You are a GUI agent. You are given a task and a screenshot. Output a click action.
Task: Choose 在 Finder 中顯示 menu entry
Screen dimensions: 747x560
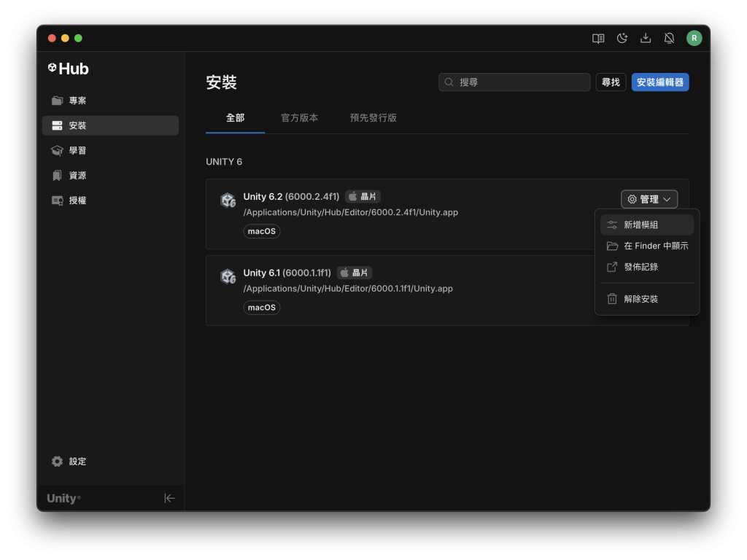tap(647, 246)
